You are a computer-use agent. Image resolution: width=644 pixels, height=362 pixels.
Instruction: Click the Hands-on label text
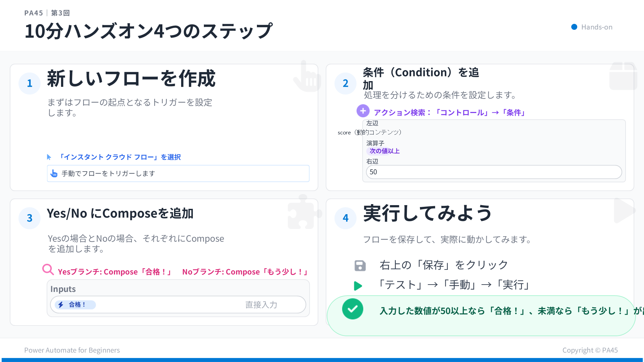597,27
